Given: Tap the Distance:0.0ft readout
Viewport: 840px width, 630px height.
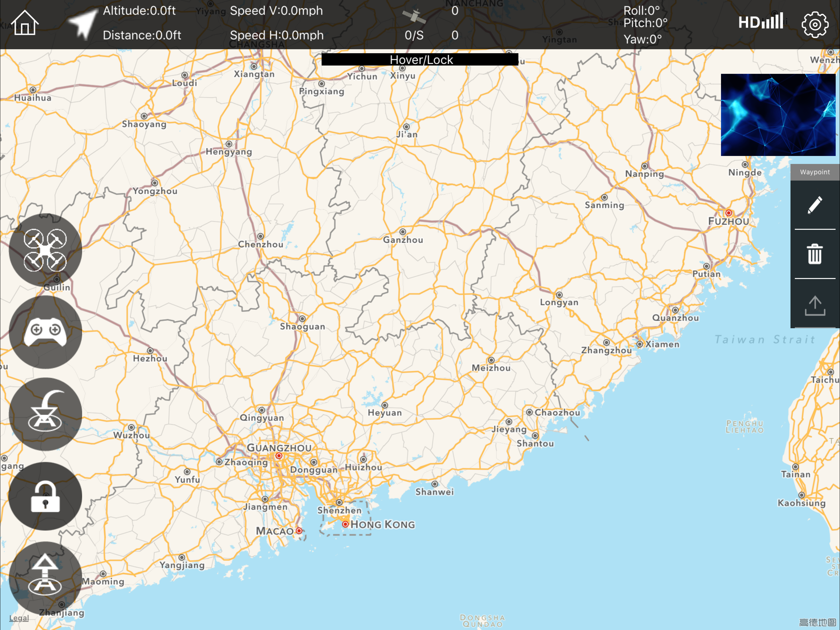Looking at the screenshot, I should click(x=142, y=35).
